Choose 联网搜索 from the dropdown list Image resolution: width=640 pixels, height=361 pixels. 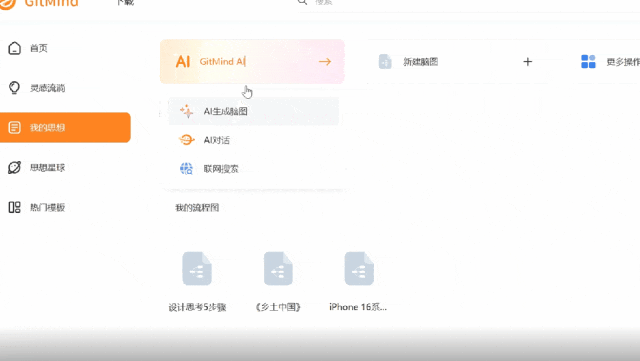(x=253, y=169)
